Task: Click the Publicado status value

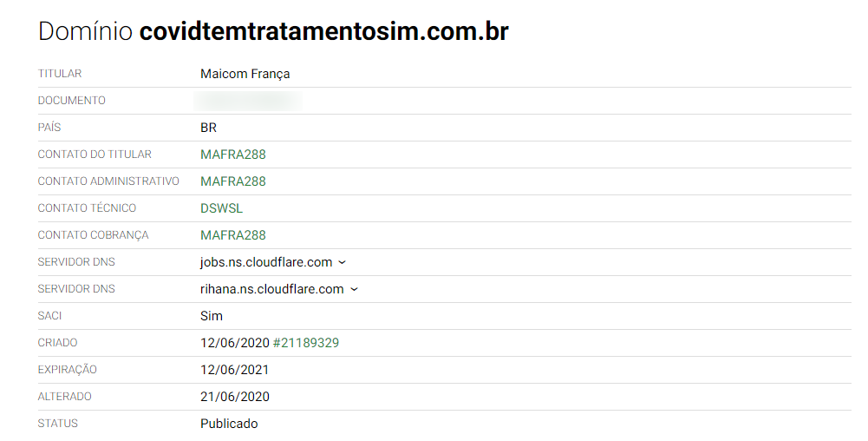Action: click(229, 424)
